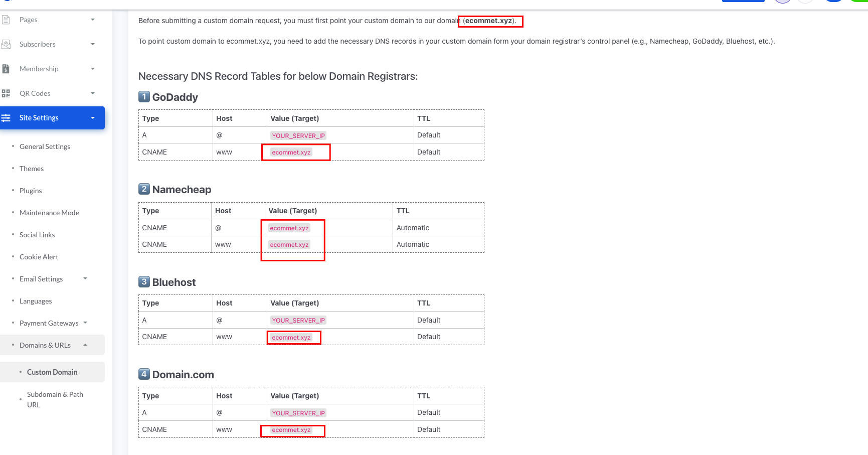Click the QR Codes icon
Screen dimensions: 868x455
pos(6,93)
